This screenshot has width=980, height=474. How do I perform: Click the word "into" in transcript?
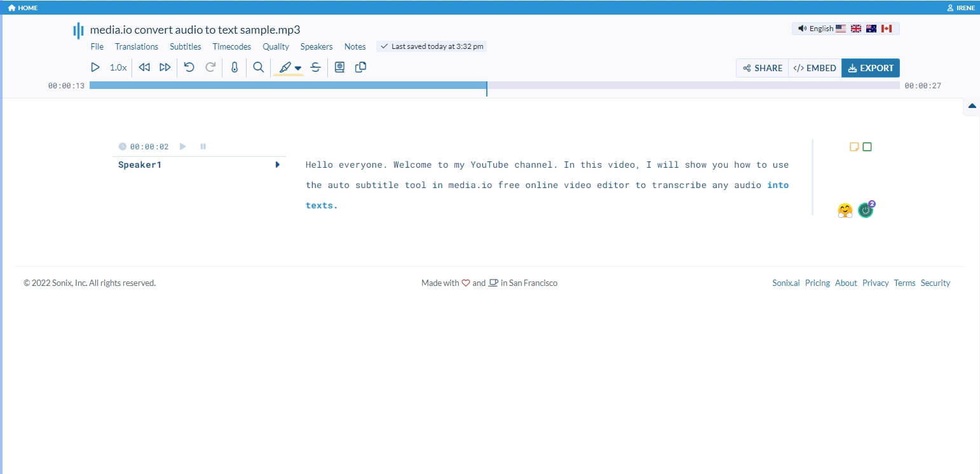coord(778,185)
